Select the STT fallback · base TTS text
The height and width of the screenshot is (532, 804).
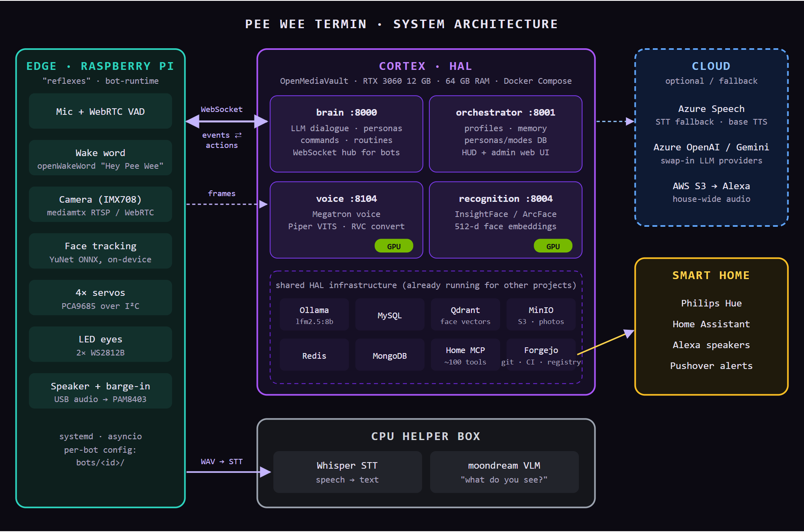[x=711, y=122]
